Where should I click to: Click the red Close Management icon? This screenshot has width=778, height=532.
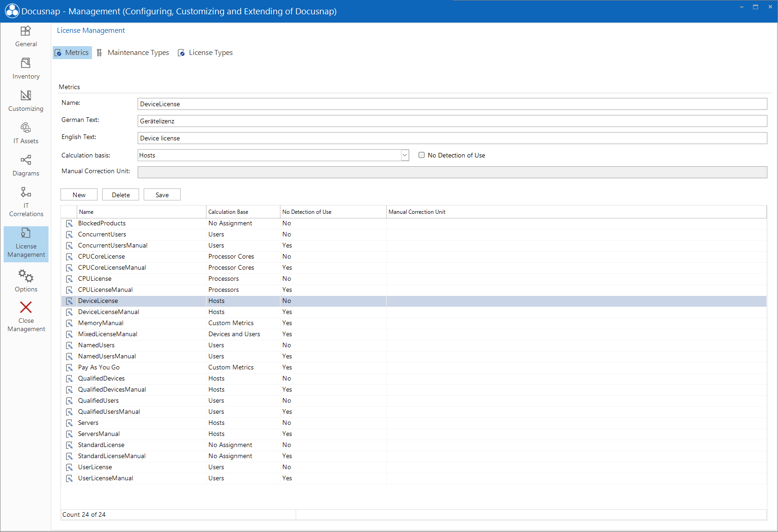point(26,307)
